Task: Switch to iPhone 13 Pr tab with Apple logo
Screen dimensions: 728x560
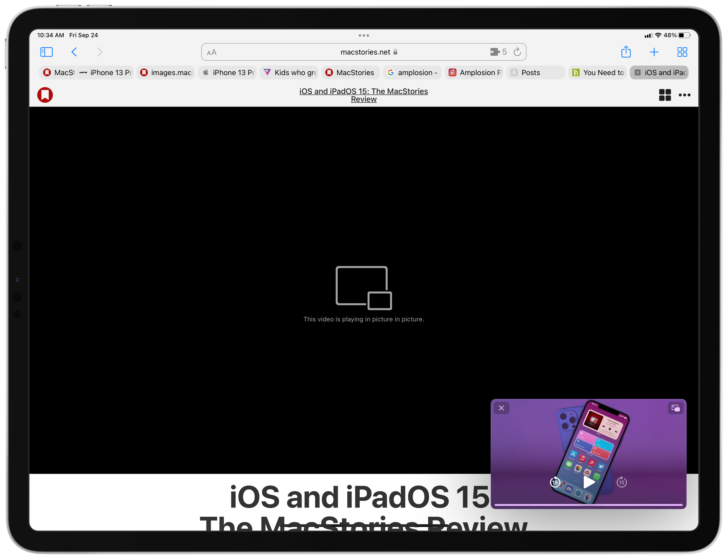Action: click(227, 72)
